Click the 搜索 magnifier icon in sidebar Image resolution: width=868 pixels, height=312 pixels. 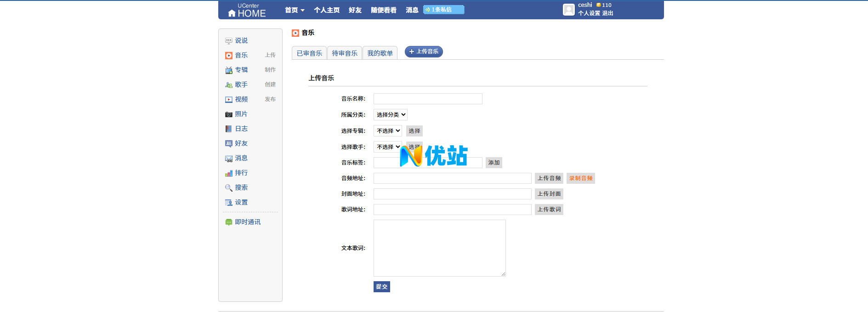[x=228, y=188]
